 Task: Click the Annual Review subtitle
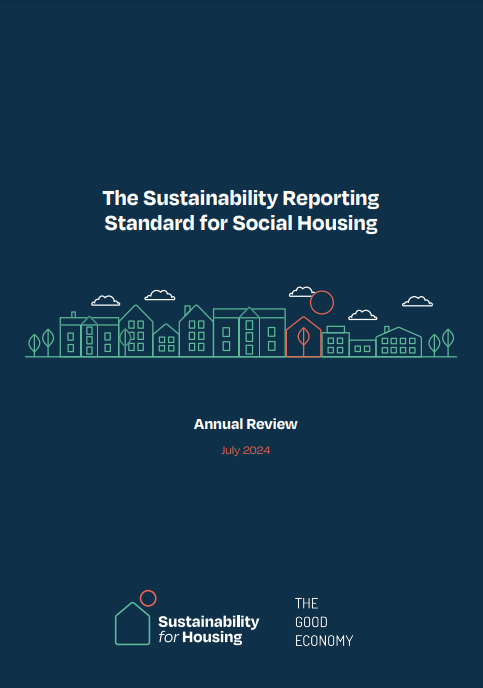246,424
